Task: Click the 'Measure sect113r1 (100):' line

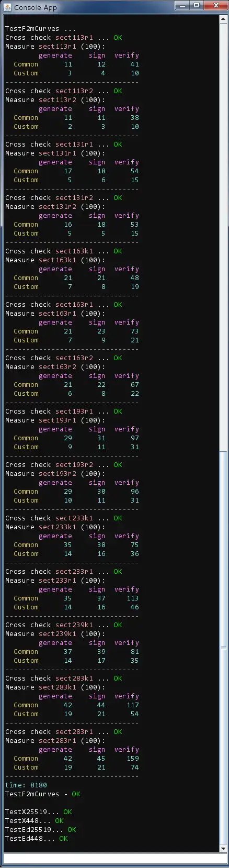Action: [55, 47]
